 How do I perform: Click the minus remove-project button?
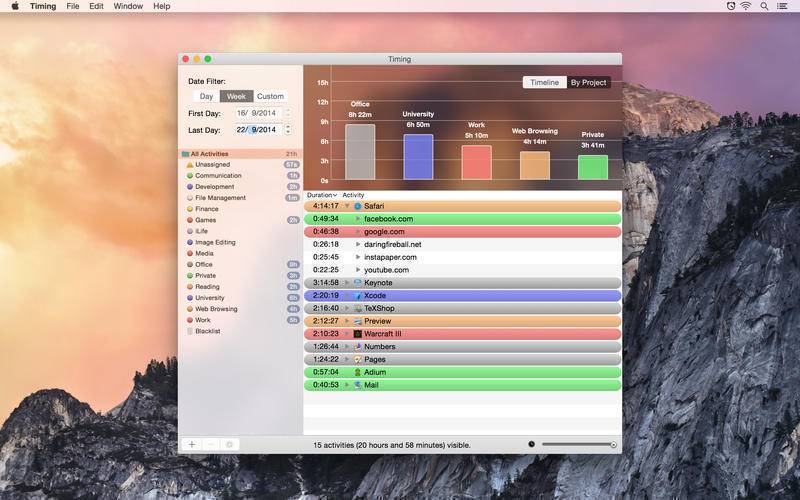coord(211,444)
